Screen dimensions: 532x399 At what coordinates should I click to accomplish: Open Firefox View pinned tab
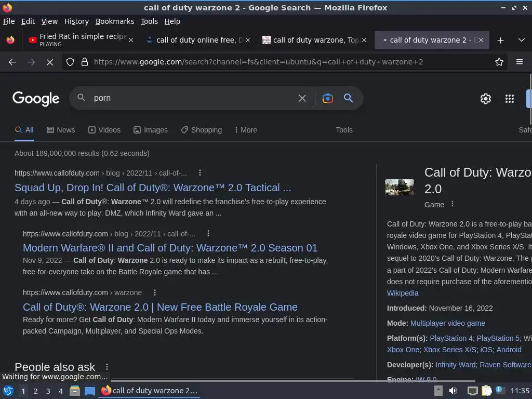click(10, 40)
